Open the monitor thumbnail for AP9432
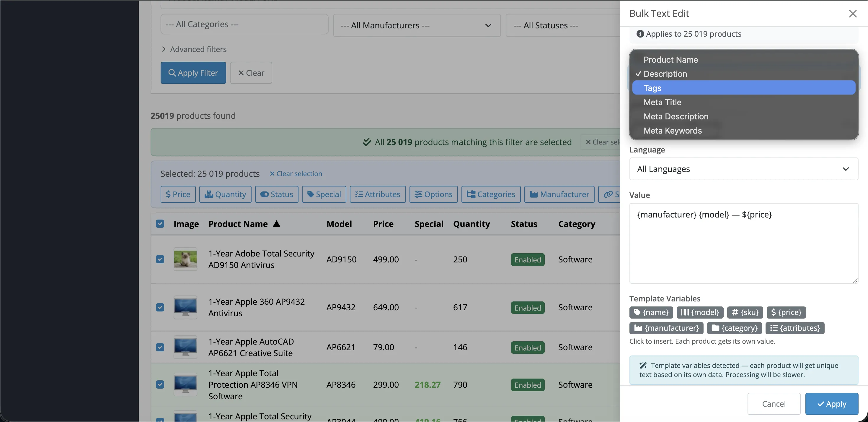The height and width of the screenshot is (422, 868). pos(185,307)
